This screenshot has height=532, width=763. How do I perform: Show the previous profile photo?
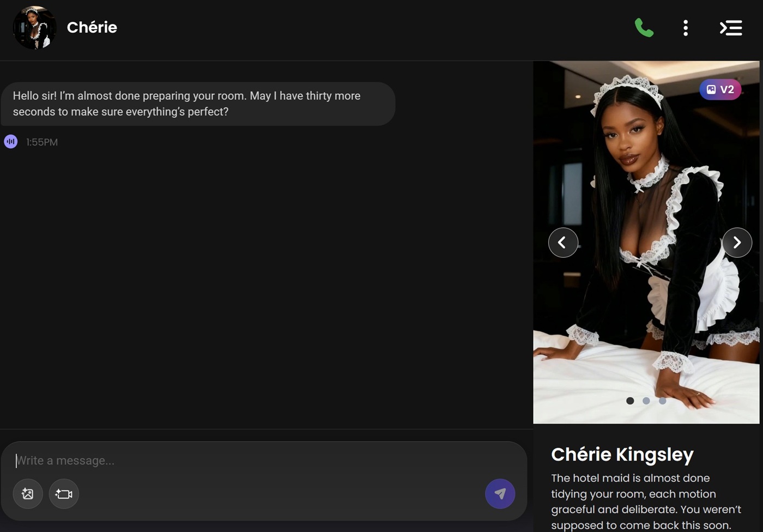click(x=563, y=243)
